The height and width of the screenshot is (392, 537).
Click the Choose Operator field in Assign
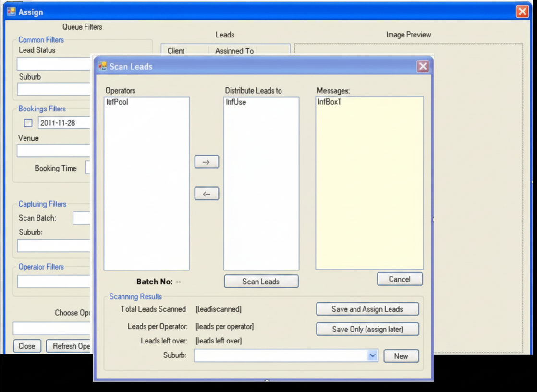pyautogui.click(x=51, y=328)
